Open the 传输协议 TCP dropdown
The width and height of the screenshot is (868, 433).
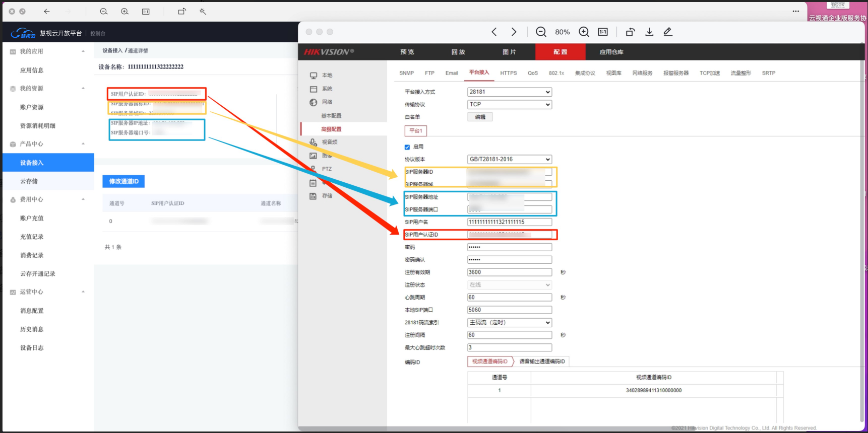[x=510, y=104]
